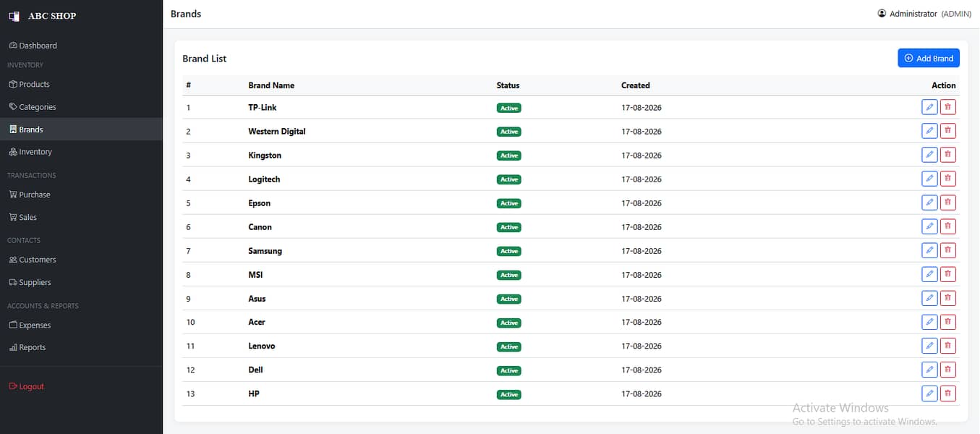Delete the Lenovo brand
Image resolution: width=980 pixels, height=434 pixels.
tap(947, 346)
